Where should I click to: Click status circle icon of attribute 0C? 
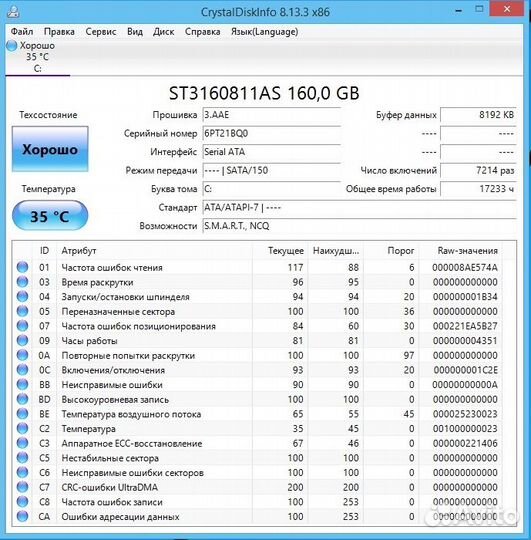(x=22, y=370)
